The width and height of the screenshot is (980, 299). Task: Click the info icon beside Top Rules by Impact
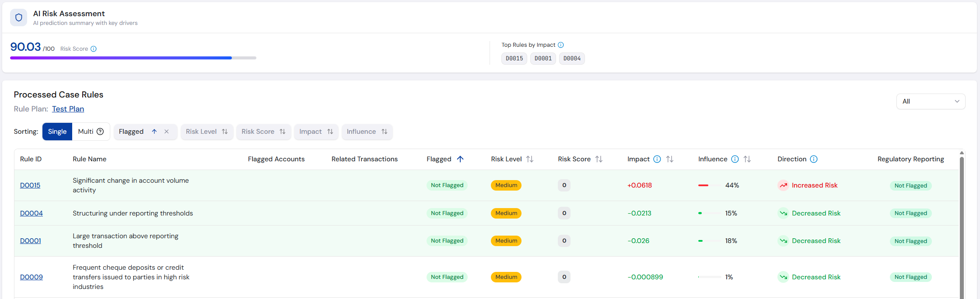pos(561,45)
